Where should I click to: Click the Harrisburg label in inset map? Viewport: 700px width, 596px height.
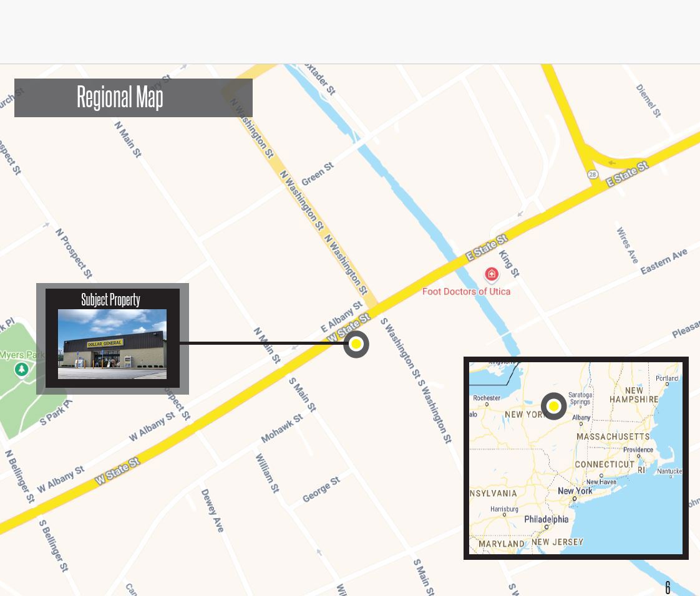(x=504, y=509)
